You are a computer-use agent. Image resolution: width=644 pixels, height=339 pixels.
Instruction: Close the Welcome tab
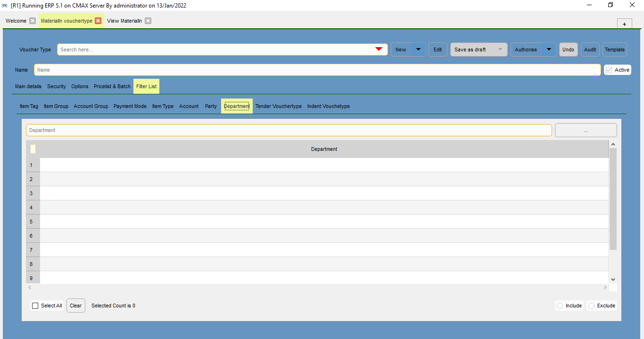(33, 21)
